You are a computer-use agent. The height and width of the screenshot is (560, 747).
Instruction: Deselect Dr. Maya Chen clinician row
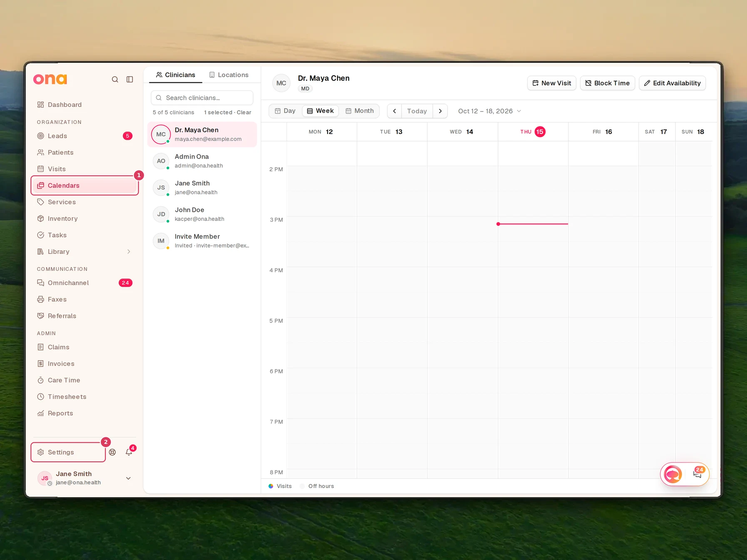(x=202, y=134)
